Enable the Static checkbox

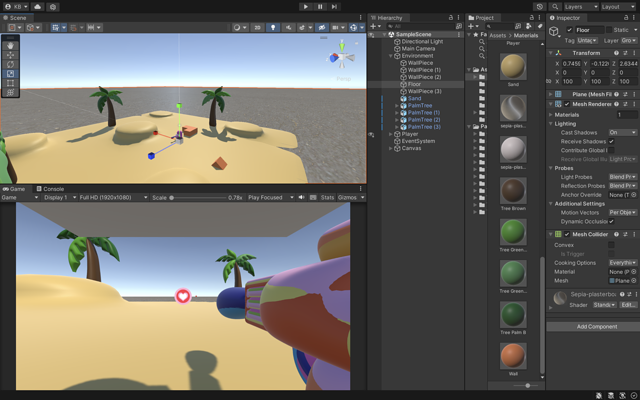pos(609,30)
